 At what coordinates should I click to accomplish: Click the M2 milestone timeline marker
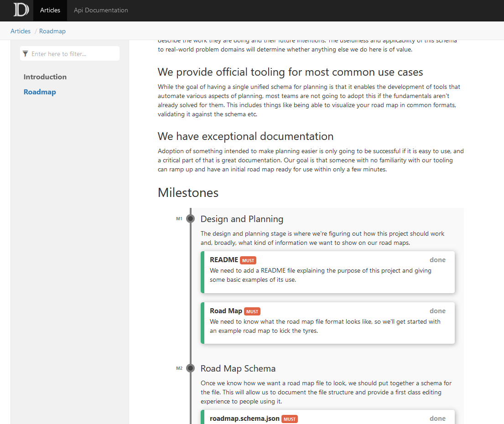click(190, 367)
